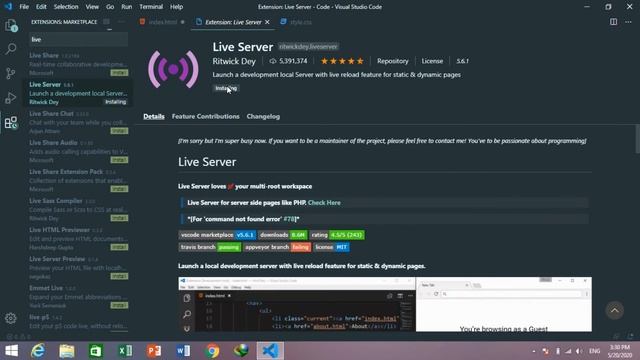Open Windows Start menu
The width and height of the screenshot is (640, 360).
point(11,351)
